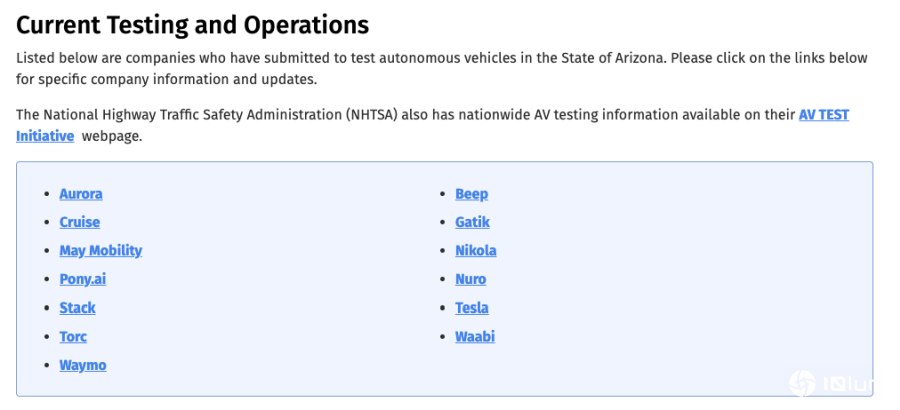Click the bullet point beside Waymo
Viewport: 900px width, 410px height.
point(47,366)
